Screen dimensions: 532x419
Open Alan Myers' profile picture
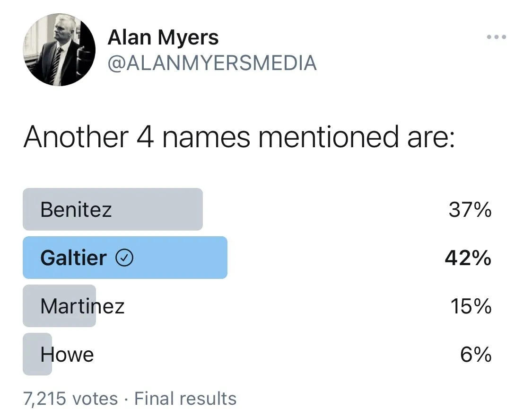pos(59,50)
